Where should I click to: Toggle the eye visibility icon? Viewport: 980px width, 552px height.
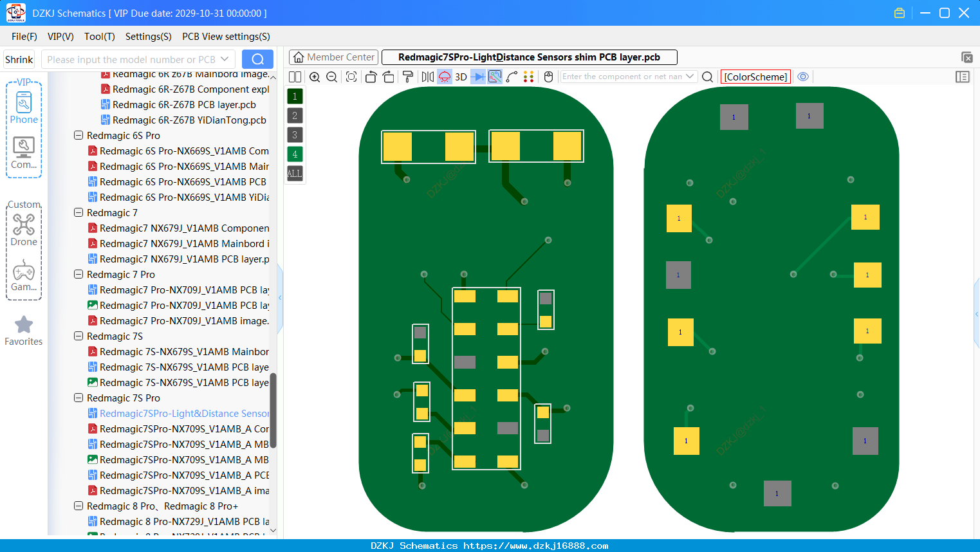point(803,77)
